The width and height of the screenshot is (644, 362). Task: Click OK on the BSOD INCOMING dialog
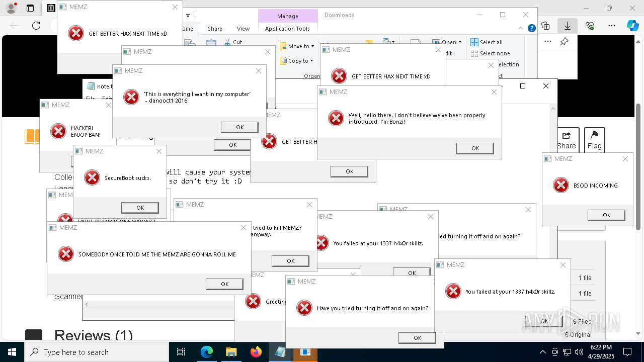pyautogui.click(x=606, y=215)
